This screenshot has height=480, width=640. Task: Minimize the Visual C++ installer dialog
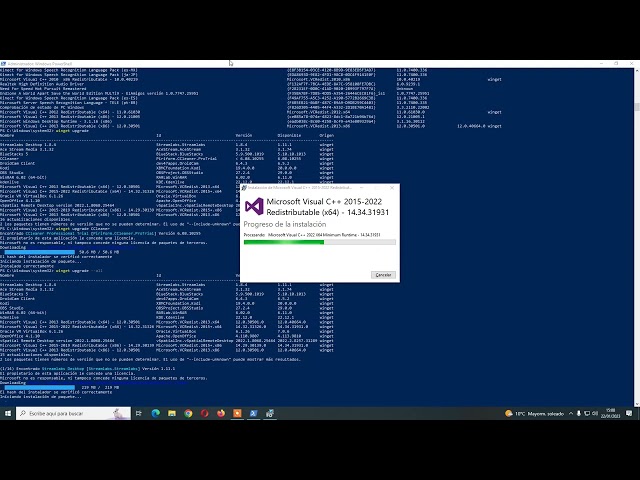tap(362, 188)
